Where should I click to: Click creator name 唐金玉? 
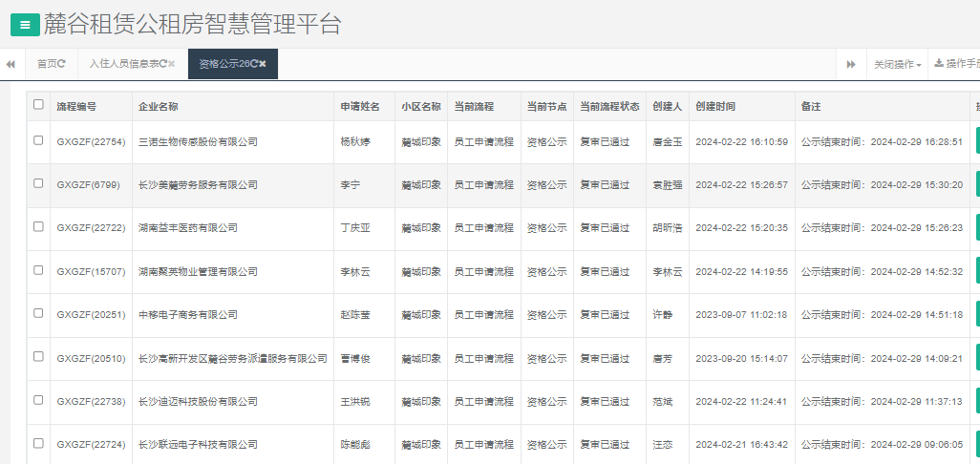668,141
